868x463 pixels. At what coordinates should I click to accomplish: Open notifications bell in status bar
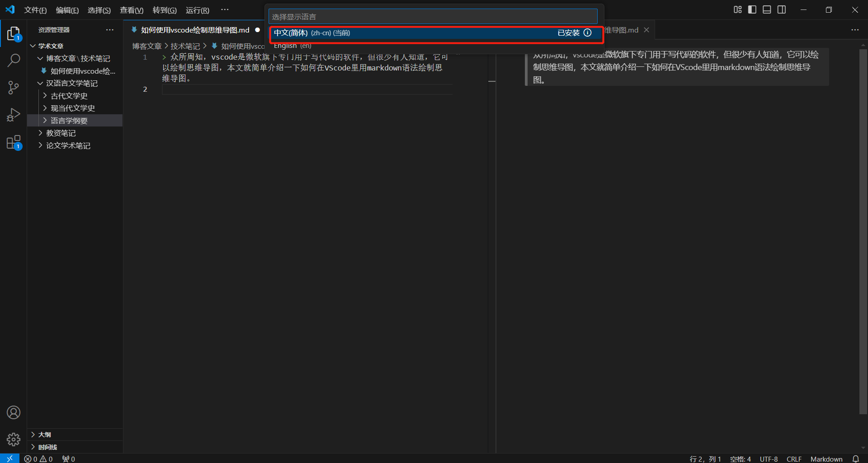pyautogui.click(x=855, y=458)
